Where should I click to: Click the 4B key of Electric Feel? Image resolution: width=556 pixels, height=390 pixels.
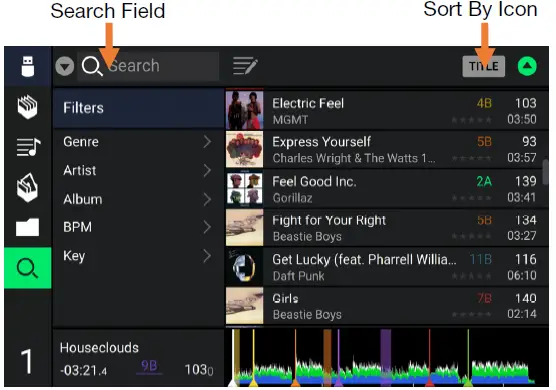click(x=484, y=104)
